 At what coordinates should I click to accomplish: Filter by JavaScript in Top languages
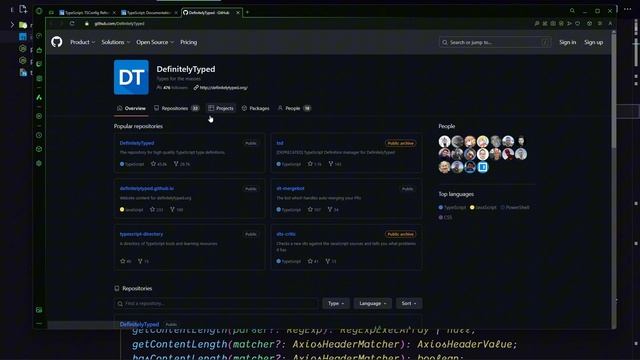(x=483, y=207)
